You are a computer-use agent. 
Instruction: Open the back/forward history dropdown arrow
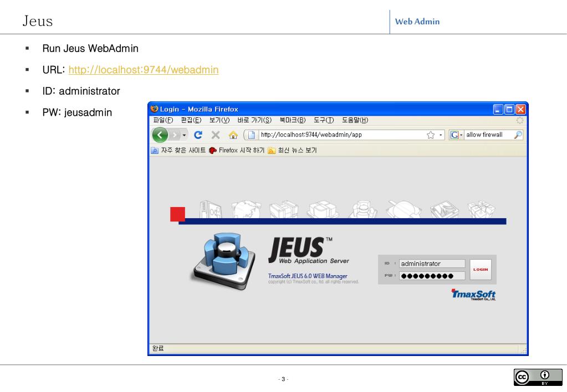(x=184, y=136)
